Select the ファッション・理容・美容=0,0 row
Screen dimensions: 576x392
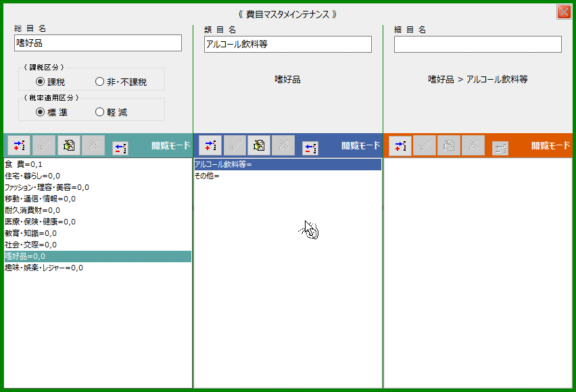[x=98, y=187]
